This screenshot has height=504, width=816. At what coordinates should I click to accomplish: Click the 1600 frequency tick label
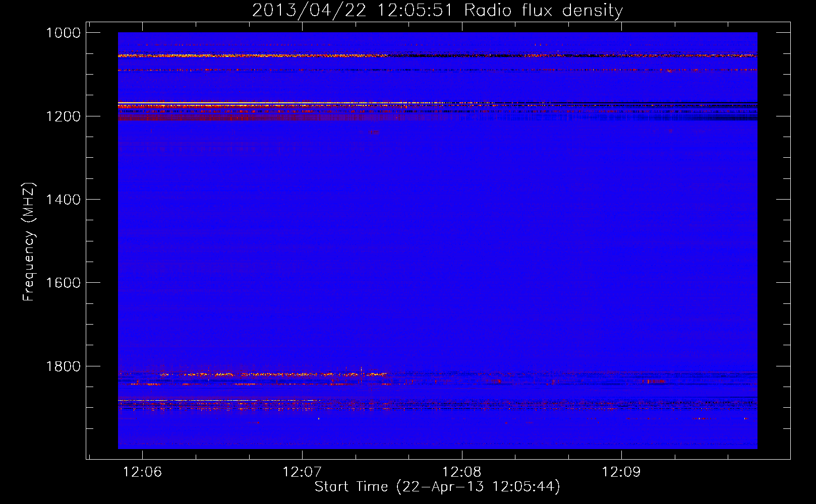pyautogui.click(x=63, y=283)
